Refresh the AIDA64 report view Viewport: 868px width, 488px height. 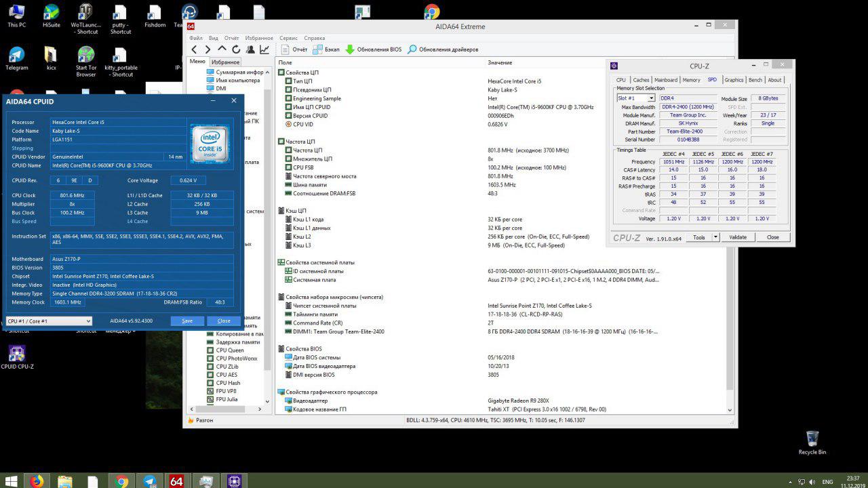coord(236,49)
